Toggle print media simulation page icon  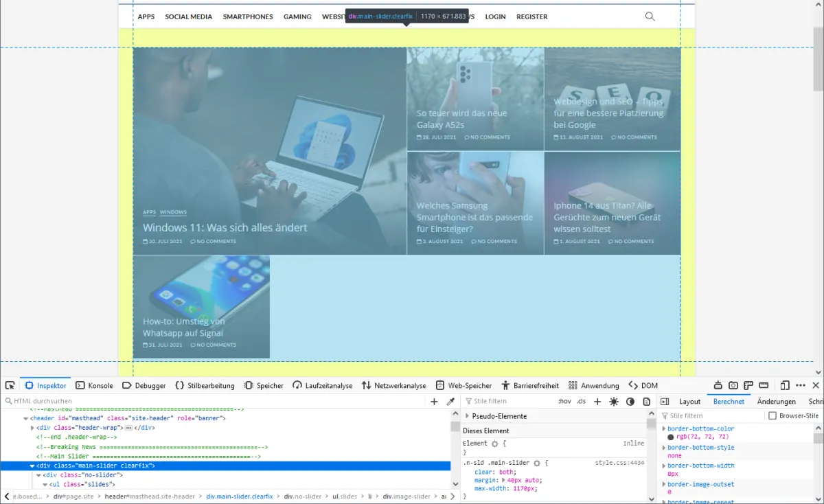click(646, 402)
